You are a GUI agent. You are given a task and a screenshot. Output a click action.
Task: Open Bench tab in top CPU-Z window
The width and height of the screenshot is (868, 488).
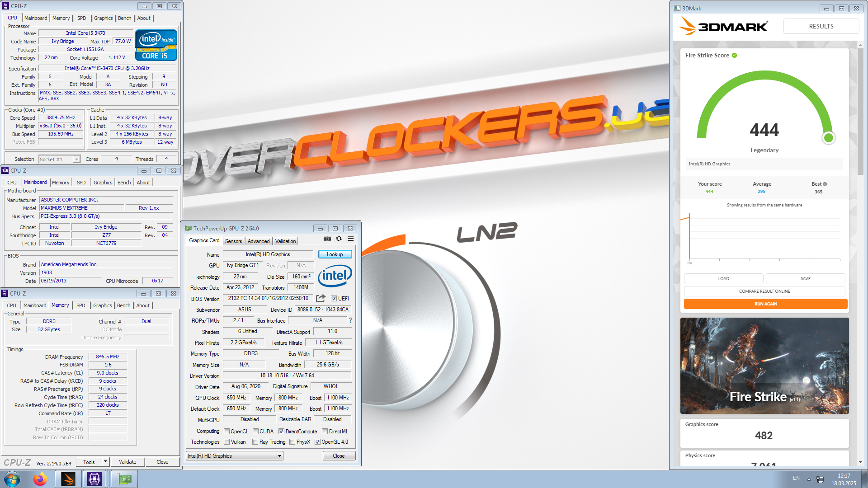(x=124, y=18)
